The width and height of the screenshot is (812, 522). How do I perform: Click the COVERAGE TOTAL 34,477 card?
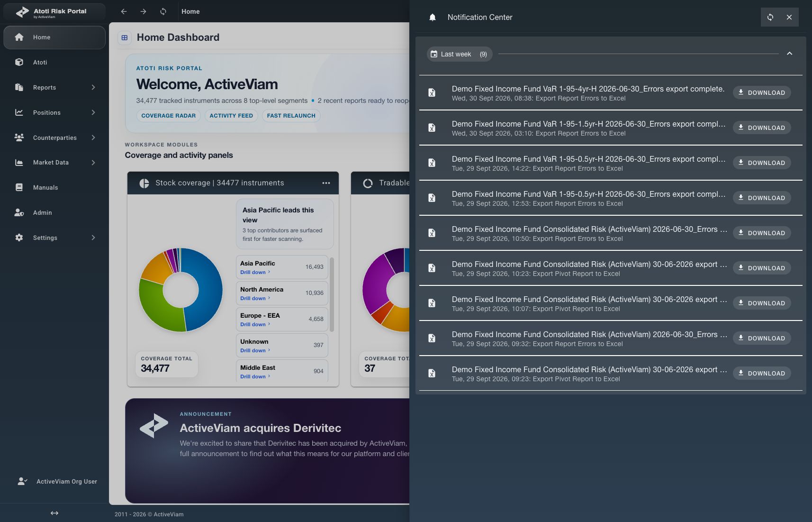tap(167, 364)
